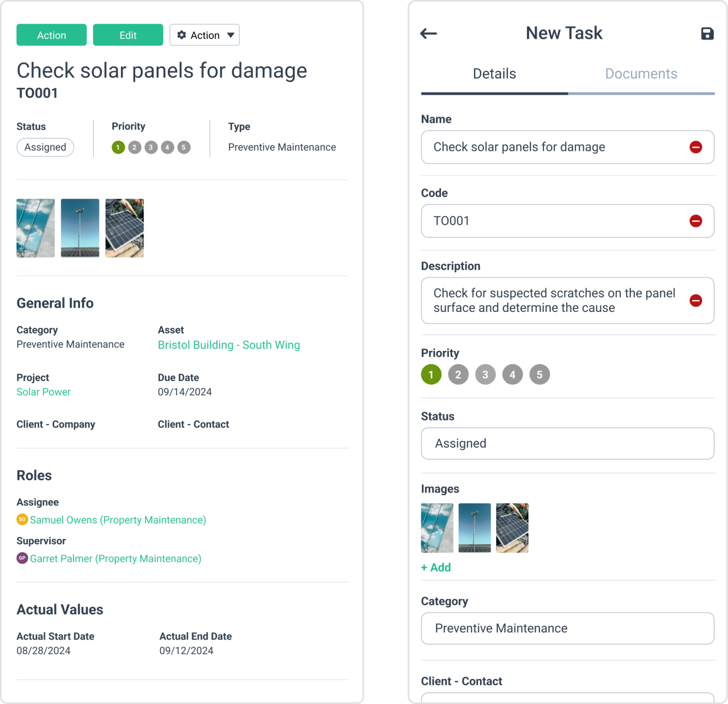
Task: Click Samuel Owens' SO avatar icon
Action: (x=22, y=520)
